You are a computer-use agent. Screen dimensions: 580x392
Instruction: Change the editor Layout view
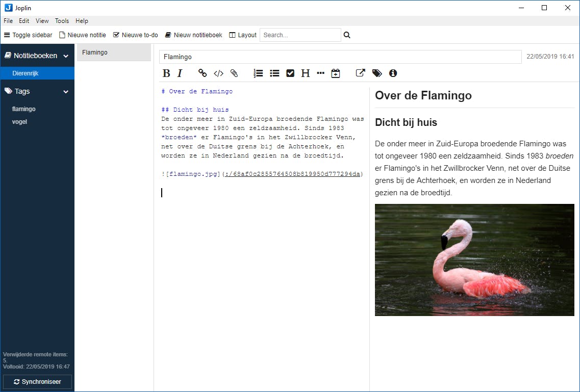click(x=243, y=35)
